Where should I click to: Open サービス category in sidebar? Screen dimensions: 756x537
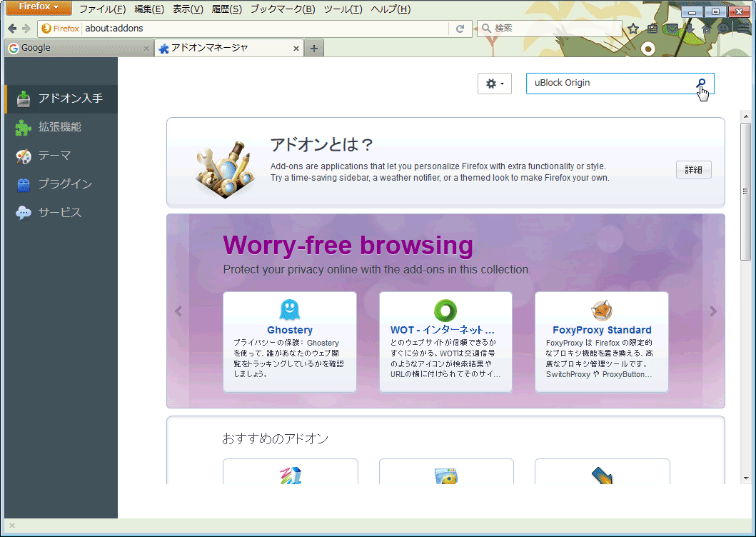[x=61, y=213]
